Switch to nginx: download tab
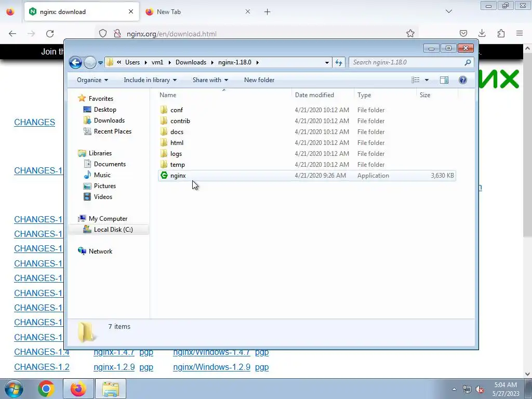Screen dimensions: 532x399 pos(82,12)
